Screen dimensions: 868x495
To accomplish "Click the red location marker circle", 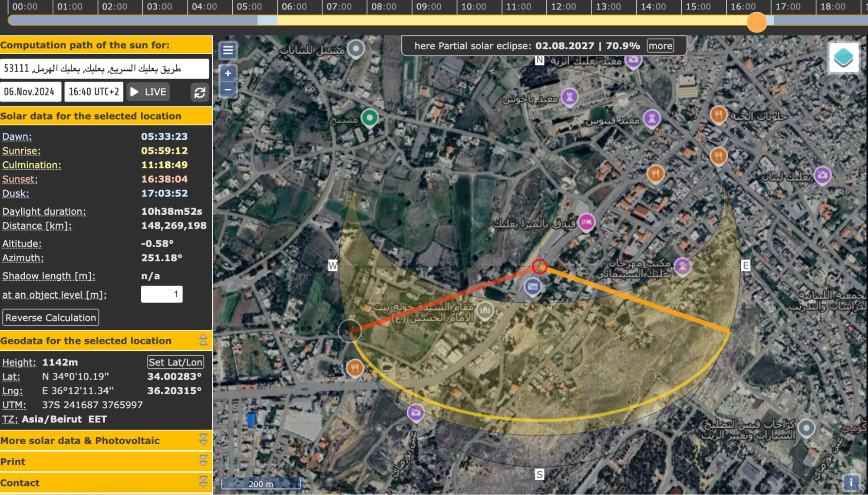I will click(539, 266).
